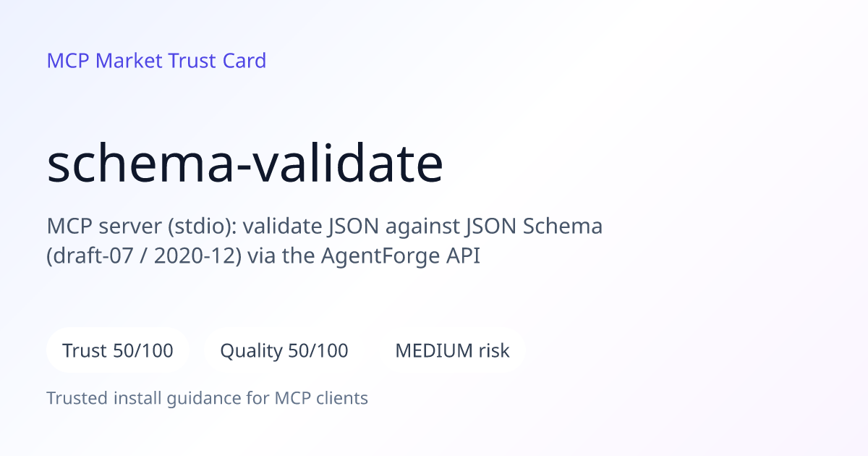Screen dimensions: 868x456
Task: Click the Trusted install guidance footer text
Action: pyautogui.click(x=208, y=398)
